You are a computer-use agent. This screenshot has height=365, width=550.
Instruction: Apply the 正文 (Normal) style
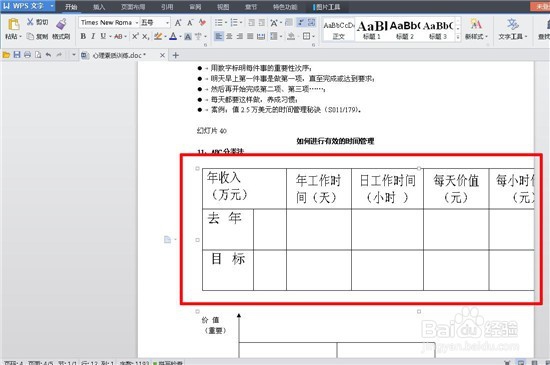pos(338,29)
